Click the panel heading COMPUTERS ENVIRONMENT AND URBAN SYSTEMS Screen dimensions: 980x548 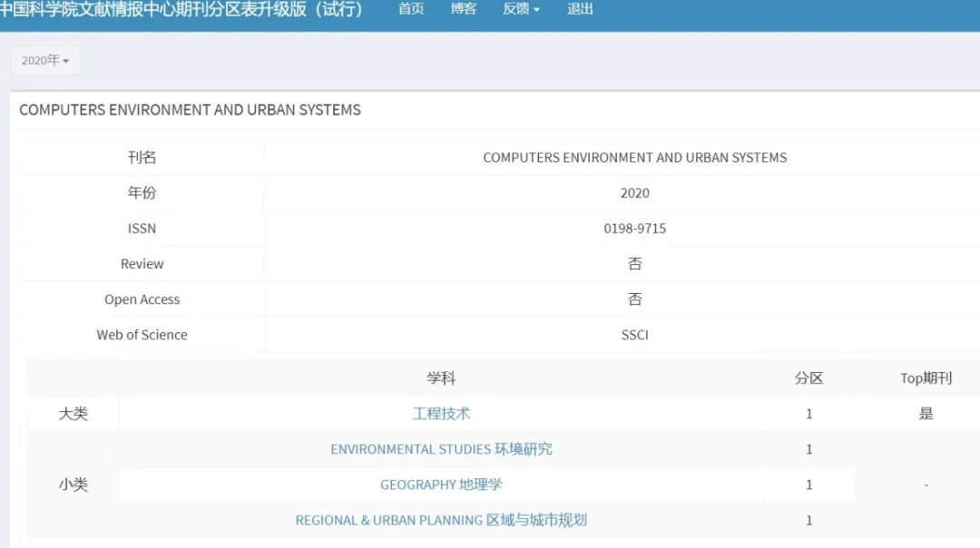pyautogui.click(x=190, y=110)
